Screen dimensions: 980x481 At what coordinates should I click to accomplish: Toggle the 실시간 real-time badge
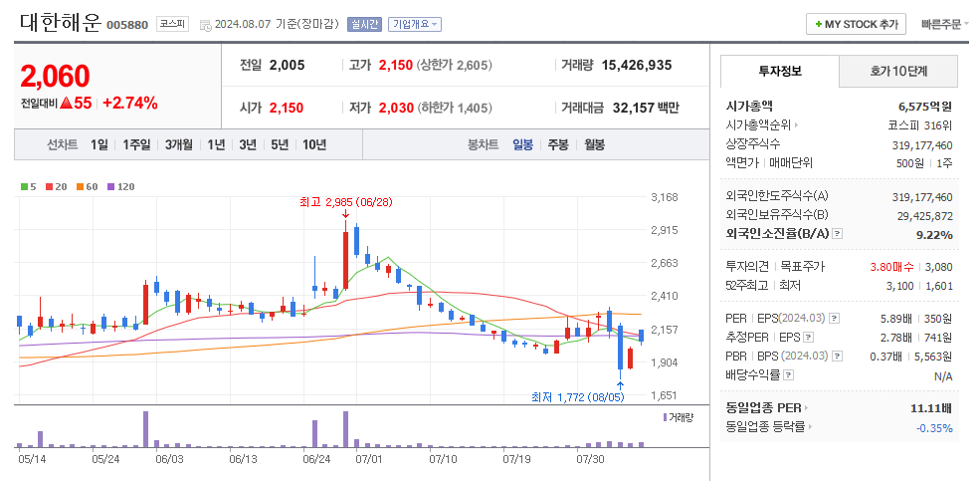coord(364,24)
